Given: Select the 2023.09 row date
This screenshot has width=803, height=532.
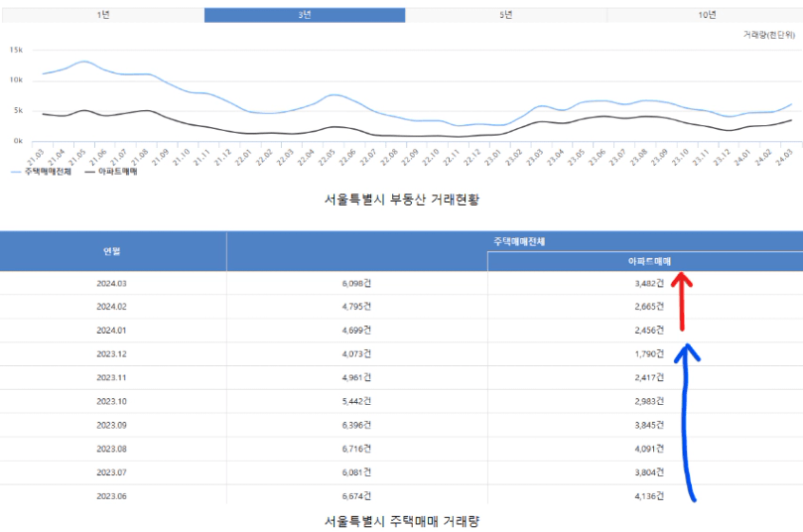Looking at the screenshot, I should click(111, 425).
